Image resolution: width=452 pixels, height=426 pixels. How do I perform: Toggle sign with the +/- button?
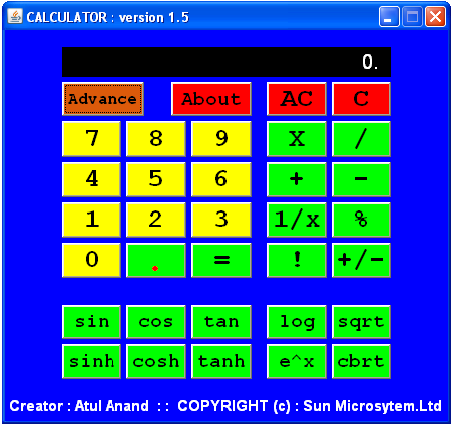[x=361, y=260]
